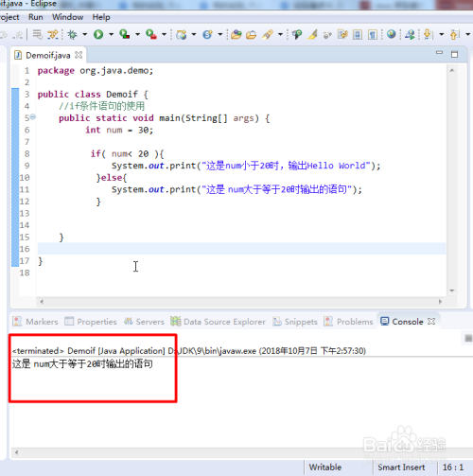
Task: Open the Debug dropdown arrow
Action: [x=84, y=34]
